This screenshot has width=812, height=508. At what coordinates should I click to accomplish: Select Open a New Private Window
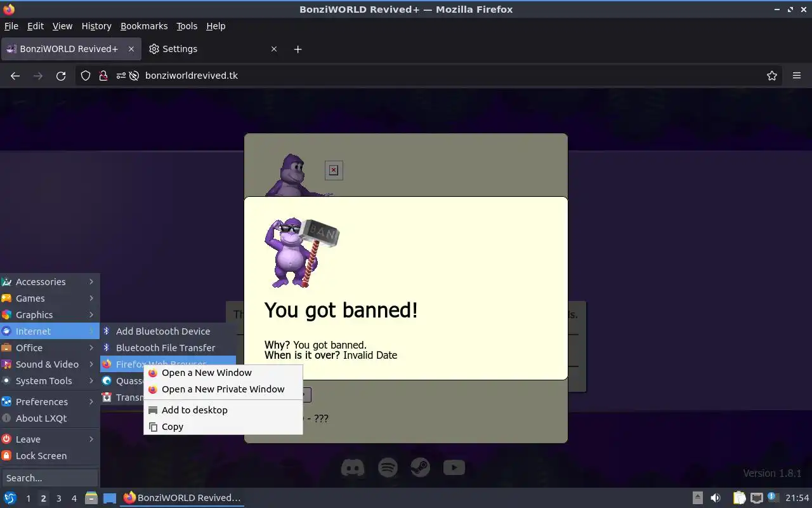pyautogui.click(x=223, y=389)
